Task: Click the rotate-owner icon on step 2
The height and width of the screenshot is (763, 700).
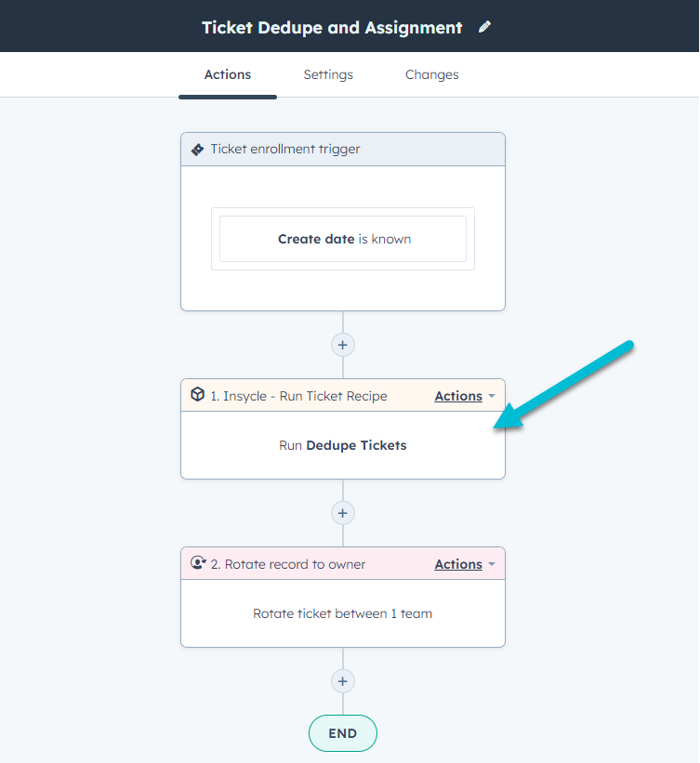Action: pyautogui.click(x=197, y=564)
